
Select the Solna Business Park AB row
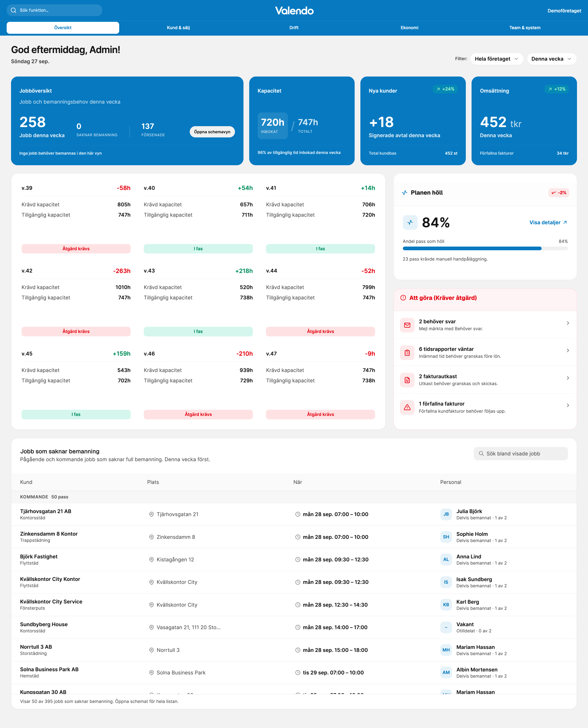click(294, 673)
